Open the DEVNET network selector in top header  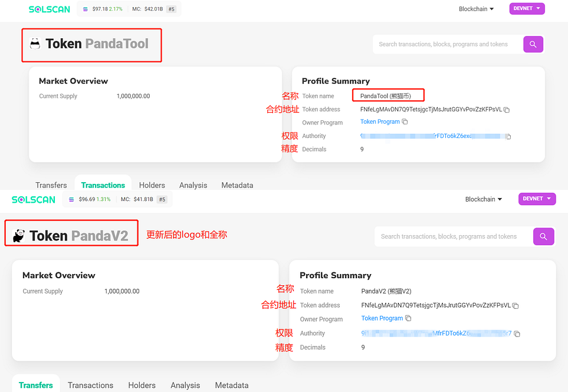click(527, 8)
